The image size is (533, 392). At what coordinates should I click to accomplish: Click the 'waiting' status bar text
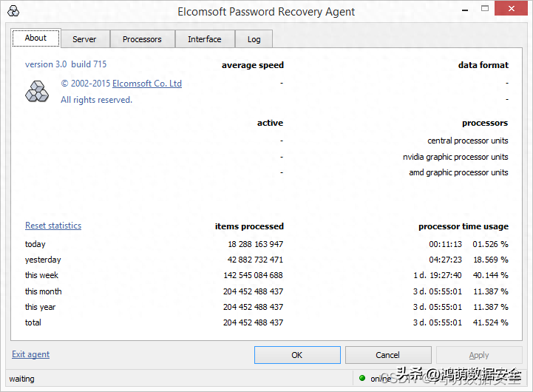[21, 379]
